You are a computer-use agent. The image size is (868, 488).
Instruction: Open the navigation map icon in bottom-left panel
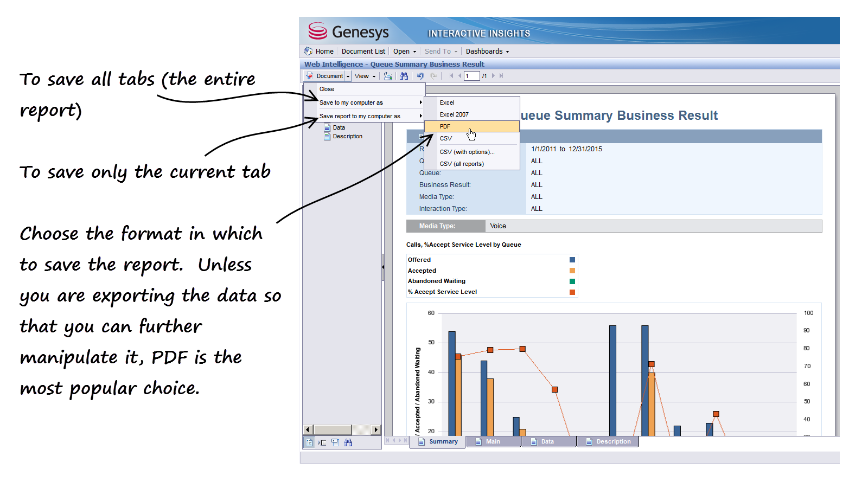(309, 442)
